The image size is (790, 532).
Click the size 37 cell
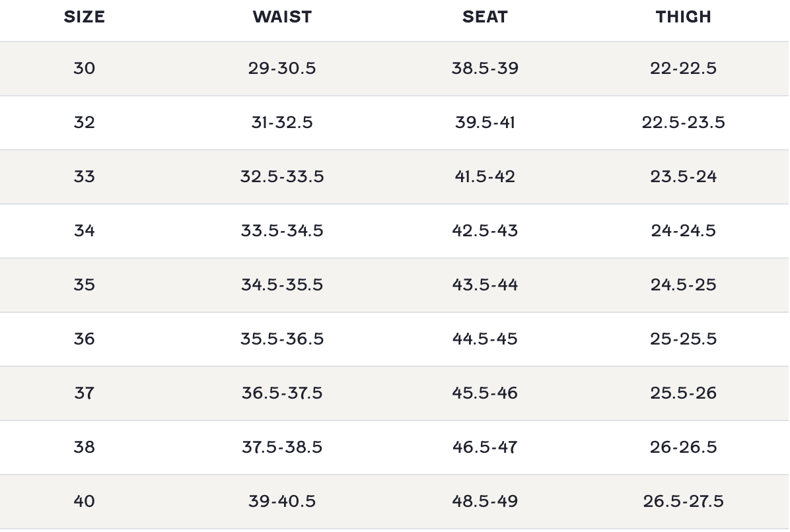(84, 393)
